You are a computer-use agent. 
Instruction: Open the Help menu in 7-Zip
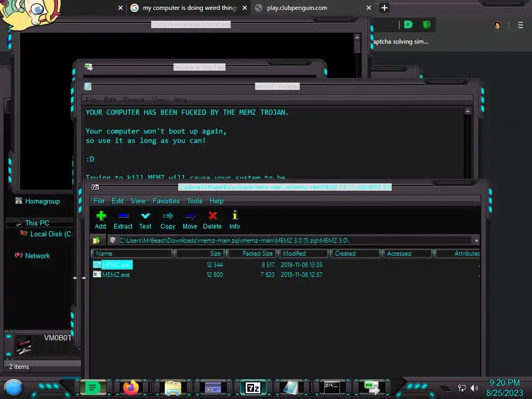[x=217, y=201]
